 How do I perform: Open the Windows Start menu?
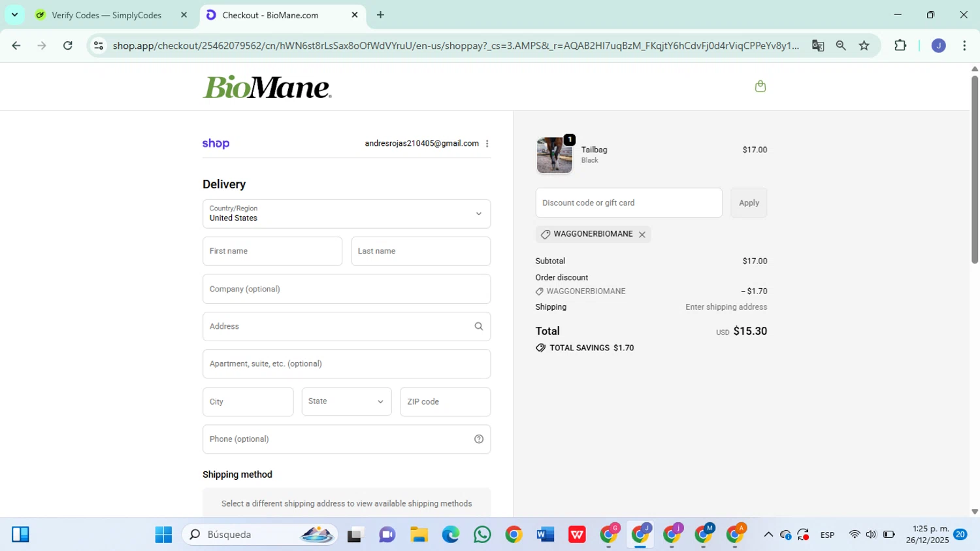(163, 535)
